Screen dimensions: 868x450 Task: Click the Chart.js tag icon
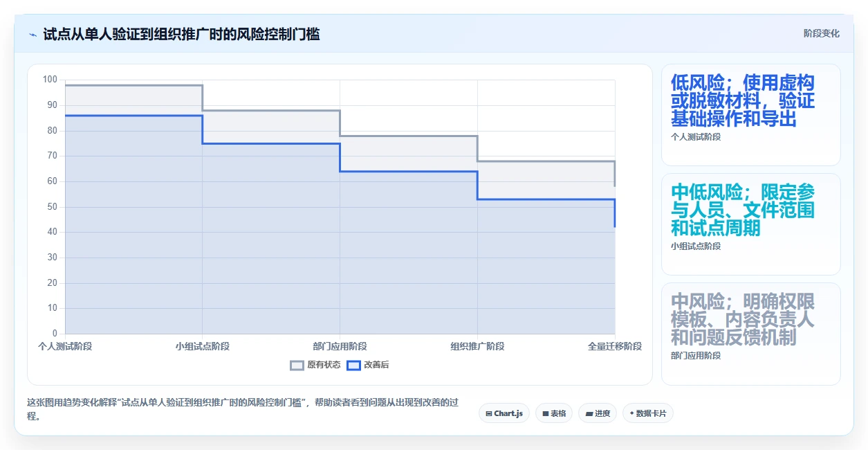coord(489,413)
